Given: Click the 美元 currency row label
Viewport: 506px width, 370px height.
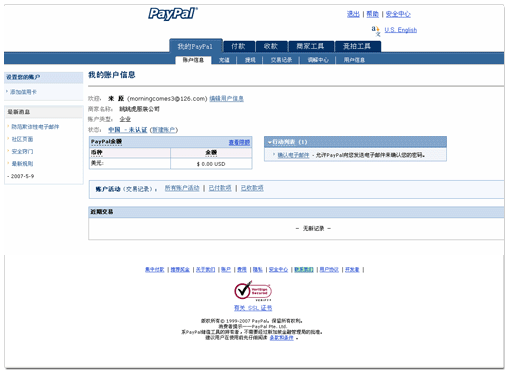Looking at the screenshot, I should point(97,163).
